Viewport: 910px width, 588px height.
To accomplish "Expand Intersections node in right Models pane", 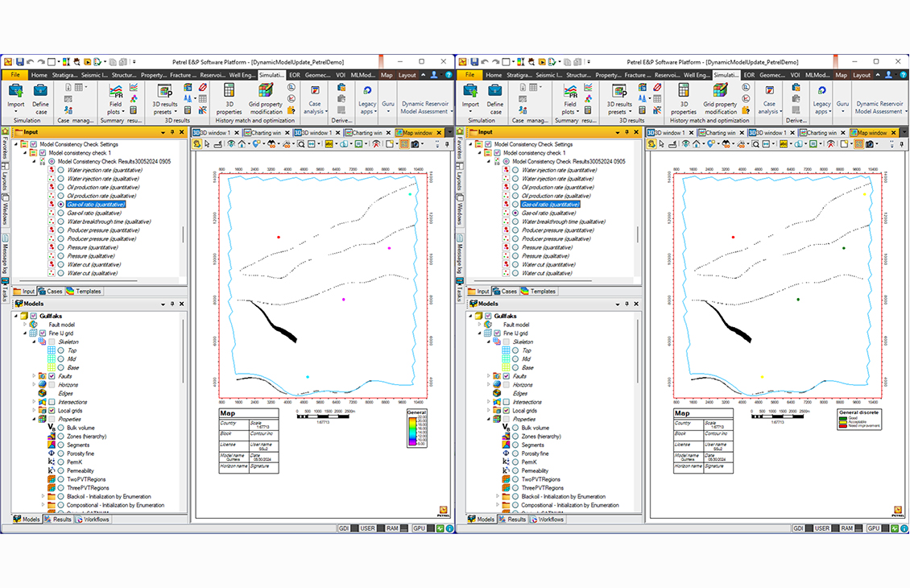I will [x=488, y=402].
